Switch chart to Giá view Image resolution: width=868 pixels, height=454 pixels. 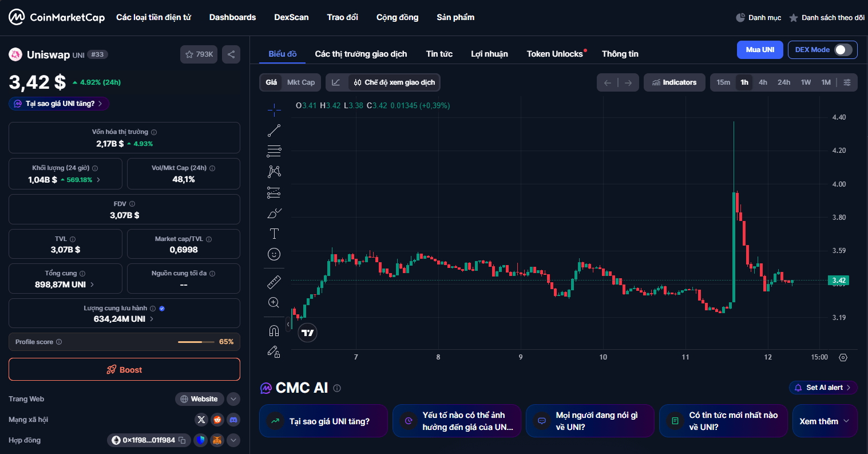click(x=271, y=82)
